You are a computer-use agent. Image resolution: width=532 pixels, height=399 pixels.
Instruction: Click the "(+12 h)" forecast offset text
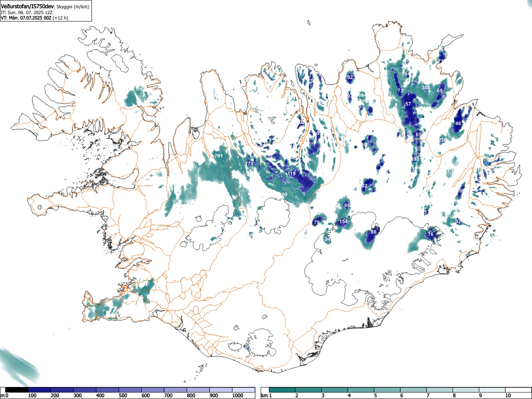pyautogui.click(x=60, y=18)
